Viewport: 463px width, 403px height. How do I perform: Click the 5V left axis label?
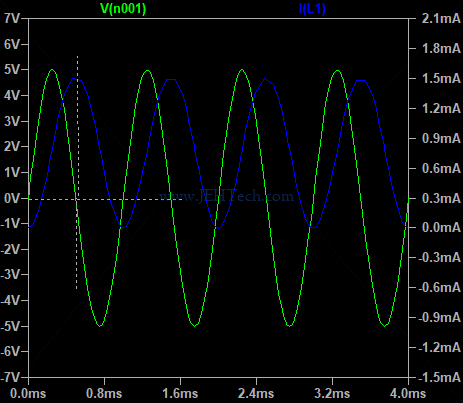coord(11,70)
